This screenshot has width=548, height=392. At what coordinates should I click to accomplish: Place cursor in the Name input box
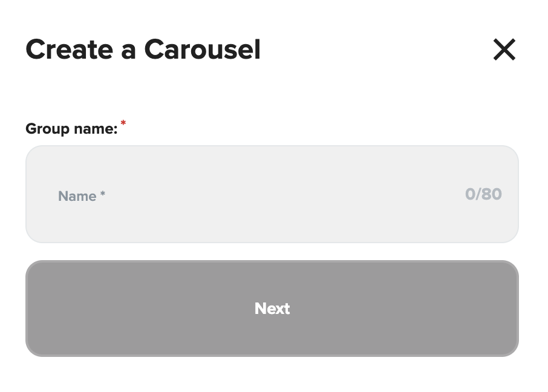pos(272,194)
